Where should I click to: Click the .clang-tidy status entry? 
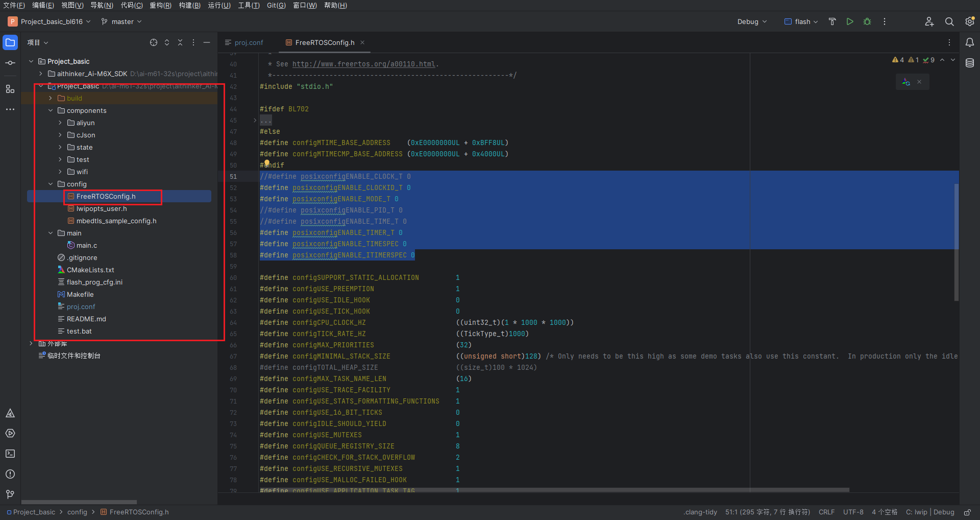pyautogui.click(x=700, y=512)
